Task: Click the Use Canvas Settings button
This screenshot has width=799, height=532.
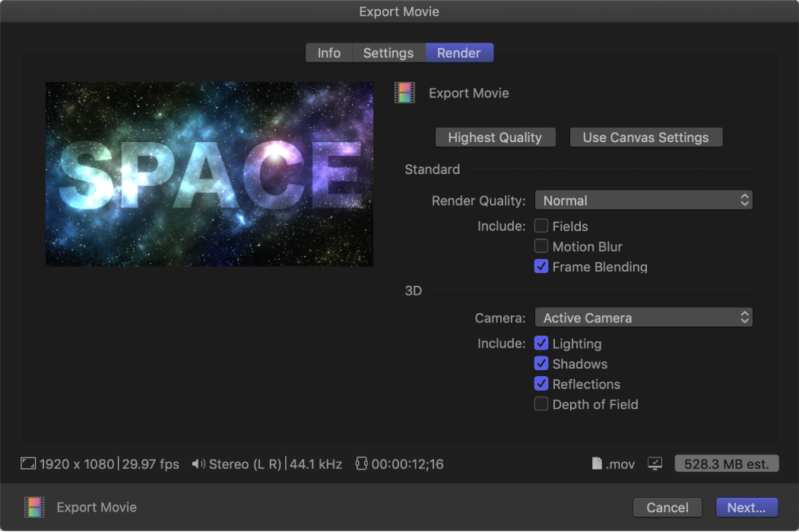Action: point(645,137)
